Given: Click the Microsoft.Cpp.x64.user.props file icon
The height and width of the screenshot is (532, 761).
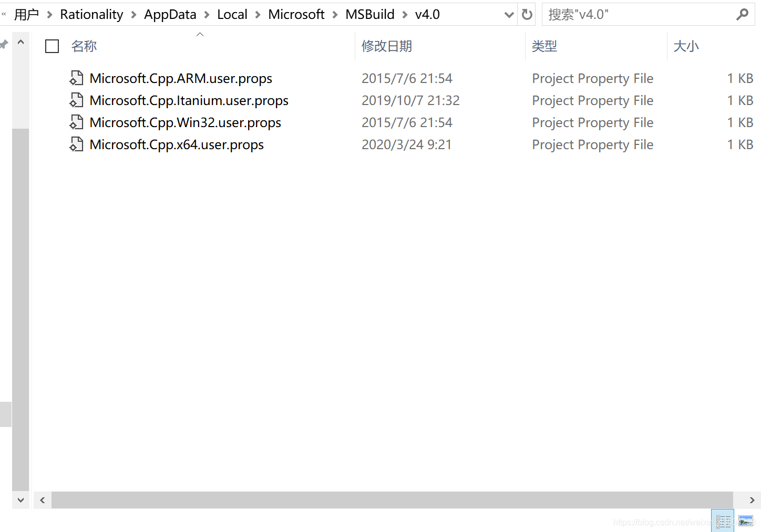Looking at the screenshot, I should coord(76,144).
